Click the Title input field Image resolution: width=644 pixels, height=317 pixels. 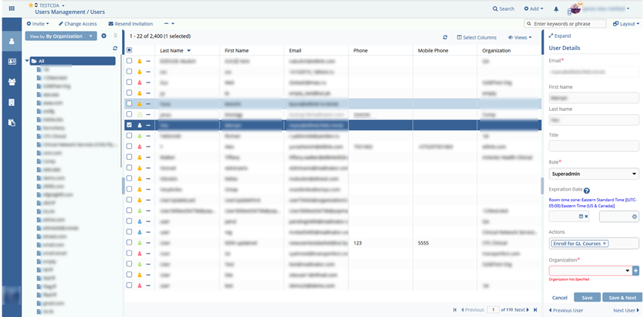tap(593, 146)
